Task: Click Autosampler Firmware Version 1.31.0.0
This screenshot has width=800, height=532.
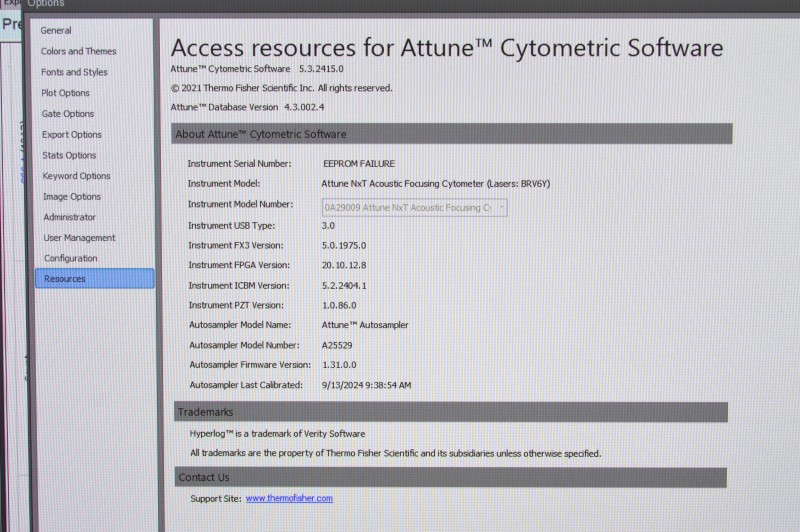Action: click(x=339, y=365)
